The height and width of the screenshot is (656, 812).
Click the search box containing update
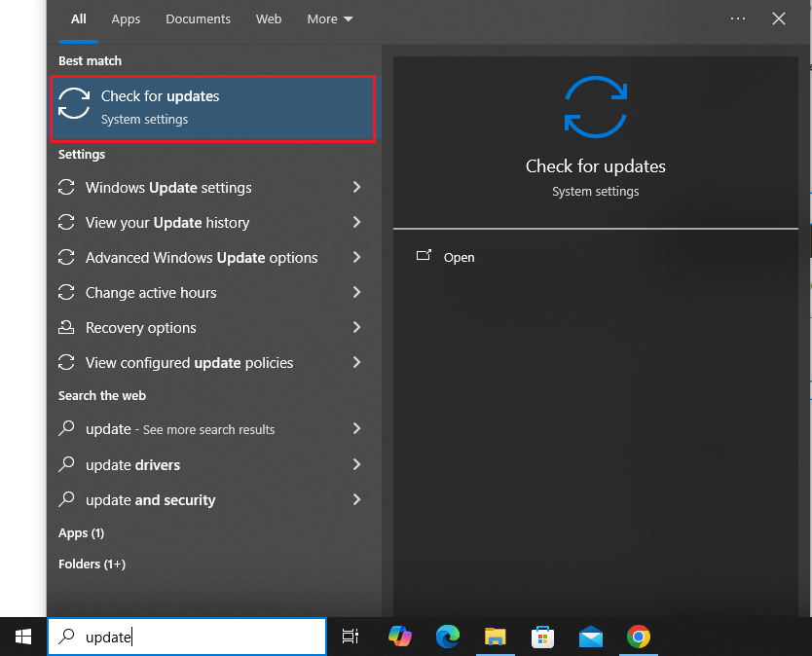coord(187,637)
